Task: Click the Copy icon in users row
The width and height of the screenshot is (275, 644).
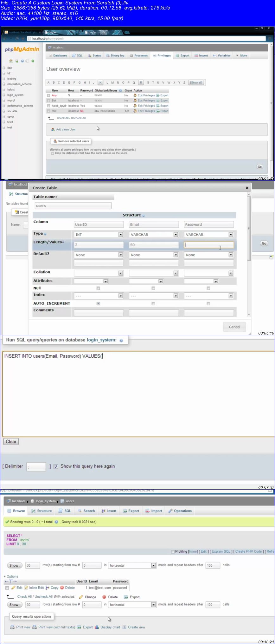Action: 48,588
